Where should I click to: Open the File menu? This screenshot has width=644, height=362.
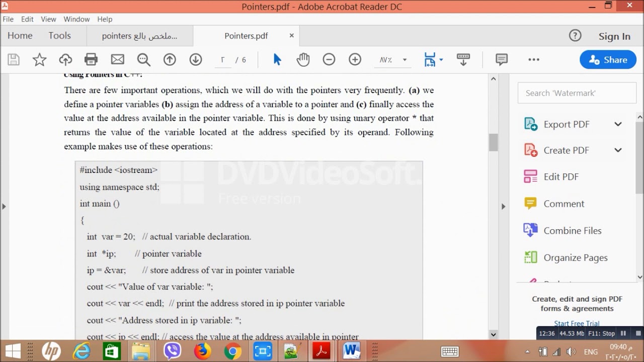[x=8, y=19]
